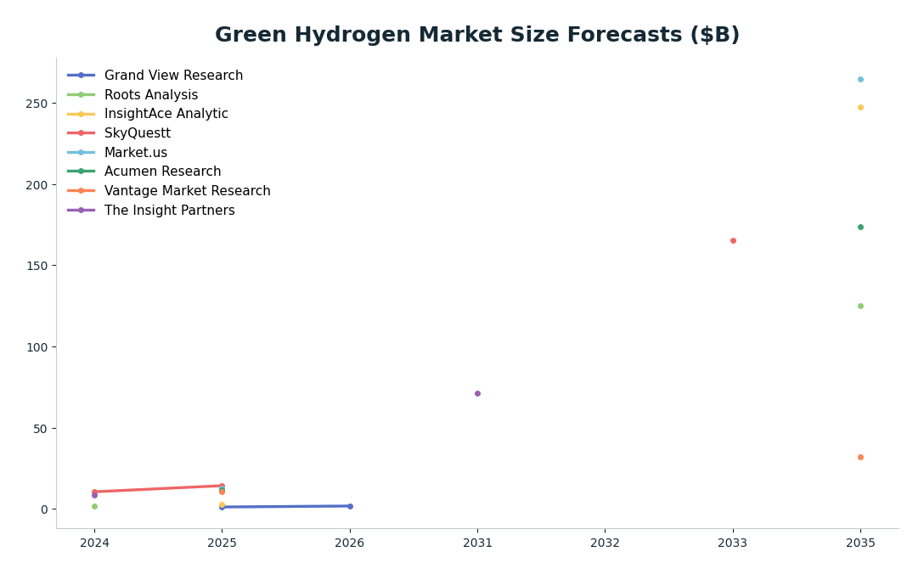Click the purple Insight Partners legend marker
Screen dimensions: 924x574
tap(81, 211)
